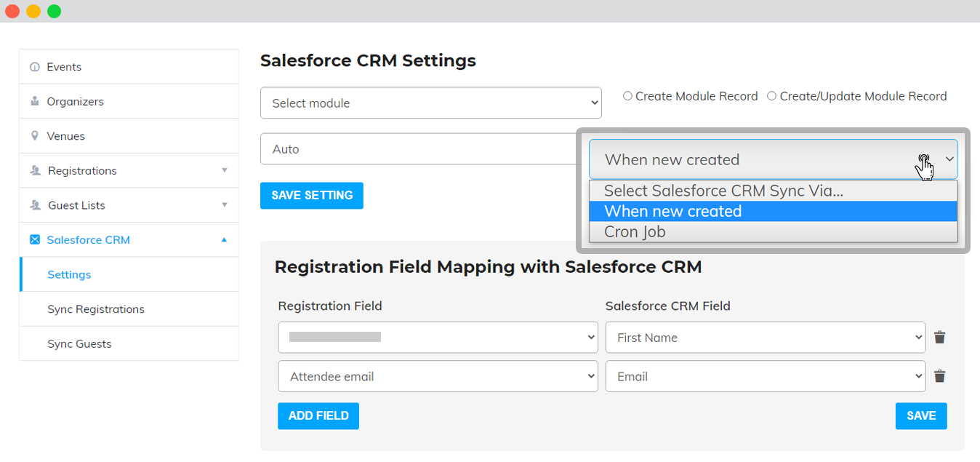Click the Registration Field column label
This screenshot has height=462, width=980.
tap(330, 306)
